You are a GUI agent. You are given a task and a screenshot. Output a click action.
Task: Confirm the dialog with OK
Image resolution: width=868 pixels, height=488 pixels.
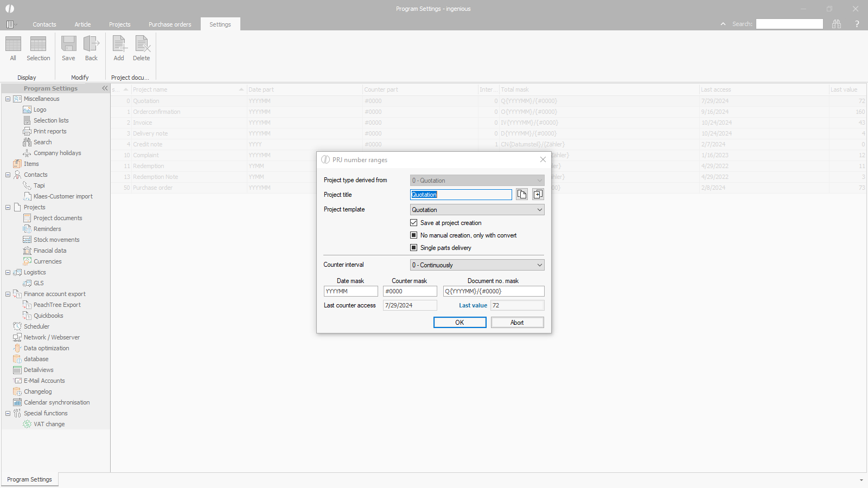coord(459,323)
